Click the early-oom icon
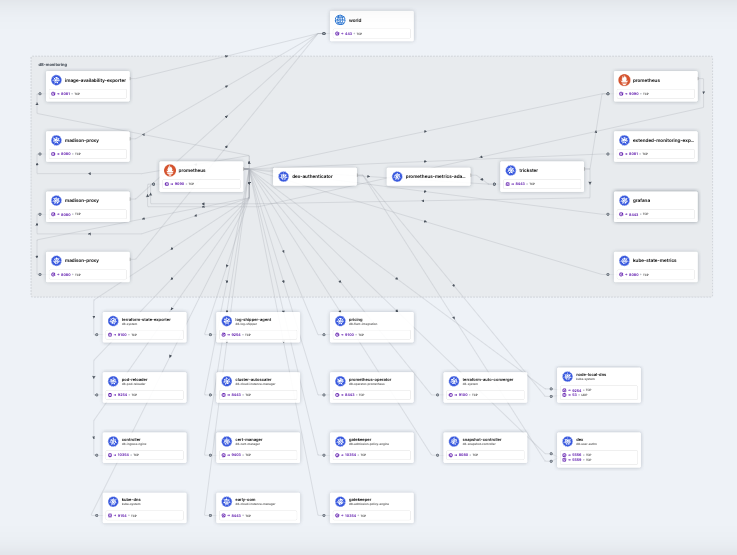This screenshot has height=555, width=737. coord(227,501)
